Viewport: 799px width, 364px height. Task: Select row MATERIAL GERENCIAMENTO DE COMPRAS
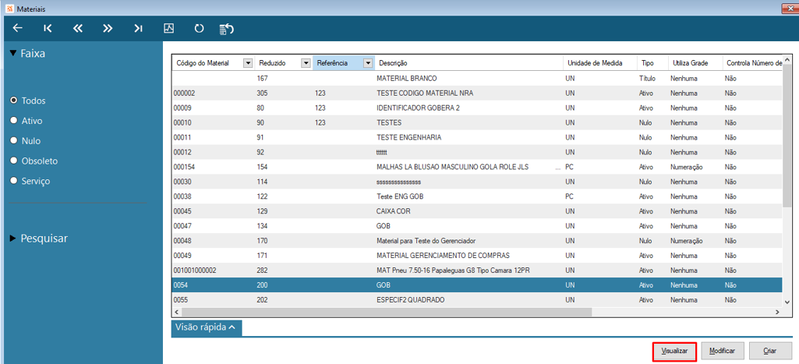[x=476, y=255]
